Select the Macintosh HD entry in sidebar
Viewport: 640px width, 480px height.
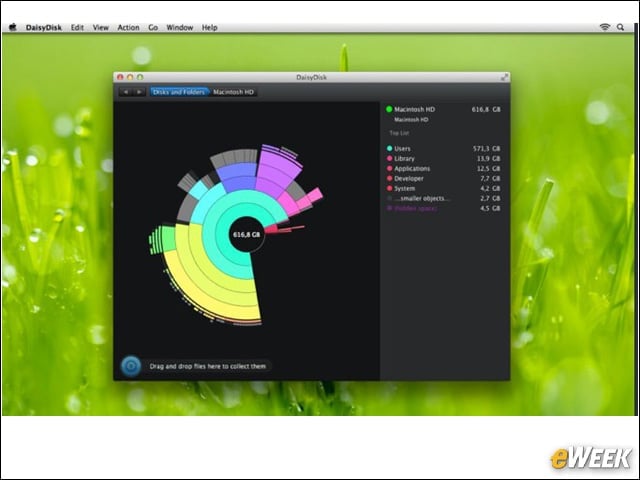click(443, 109)
